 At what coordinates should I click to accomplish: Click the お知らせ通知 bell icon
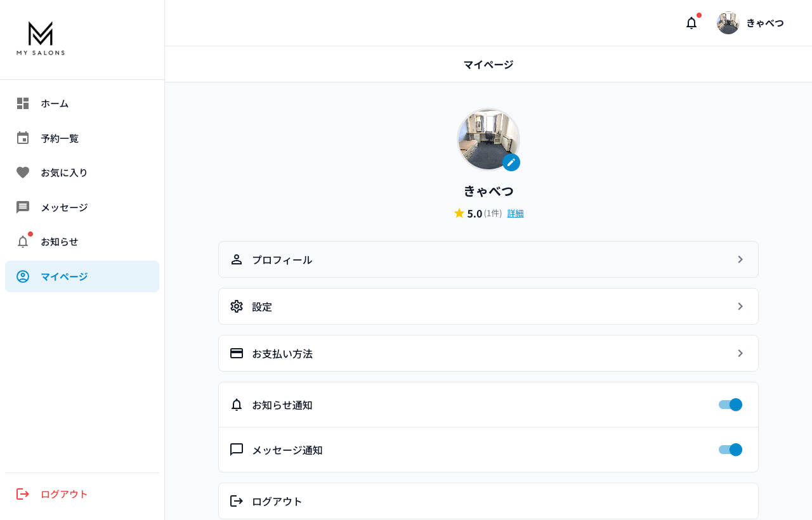[237, 405]
